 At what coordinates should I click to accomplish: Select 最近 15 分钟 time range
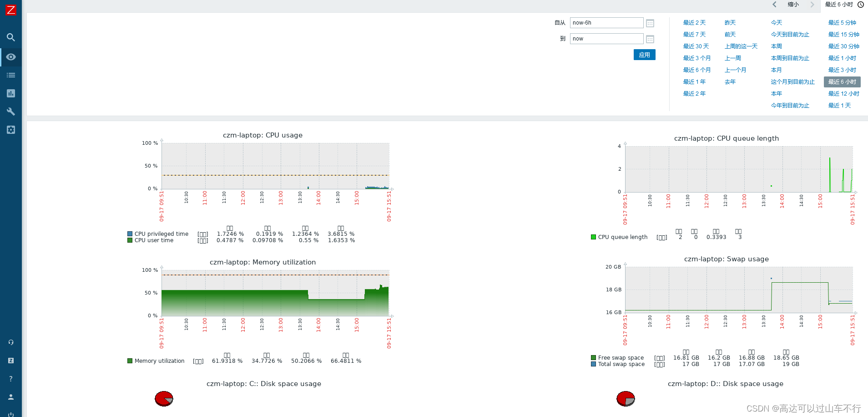coord(844,35)
